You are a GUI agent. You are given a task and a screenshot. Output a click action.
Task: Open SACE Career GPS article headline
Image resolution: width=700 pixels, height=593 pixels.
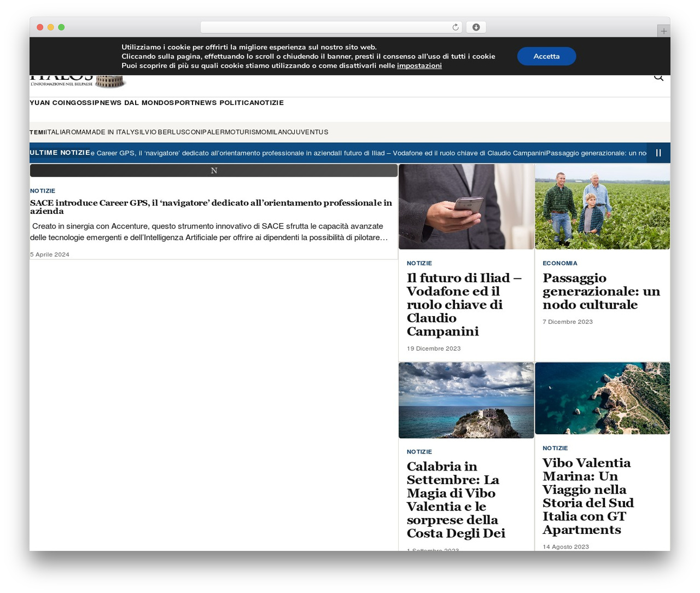coord(211,207)
